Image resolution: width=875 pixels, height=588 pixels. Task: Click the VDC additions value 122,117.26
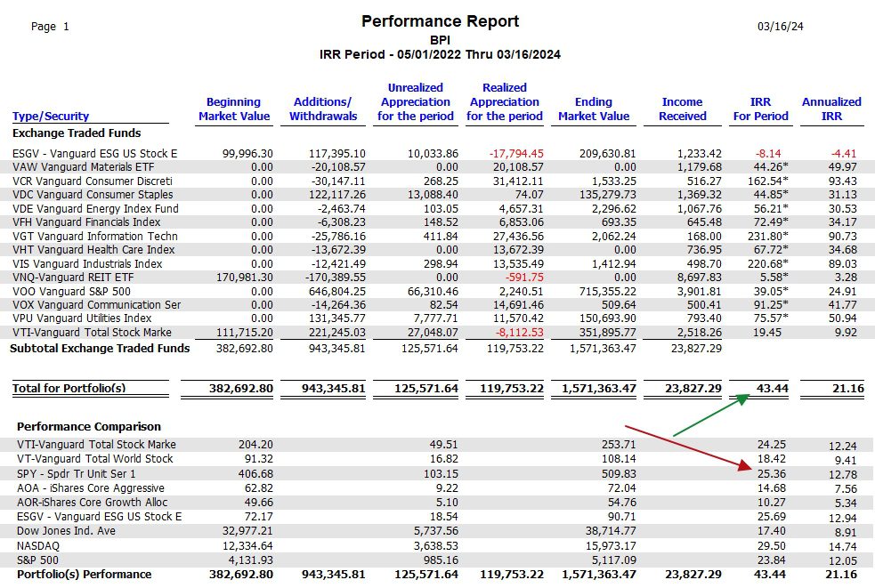click(x=337, y=195)
